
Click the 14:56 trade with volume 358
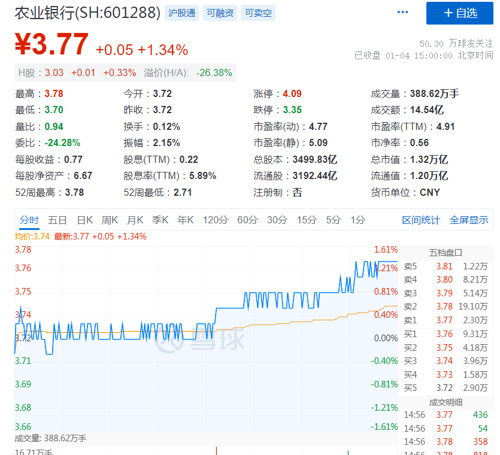tap(446, 442)
